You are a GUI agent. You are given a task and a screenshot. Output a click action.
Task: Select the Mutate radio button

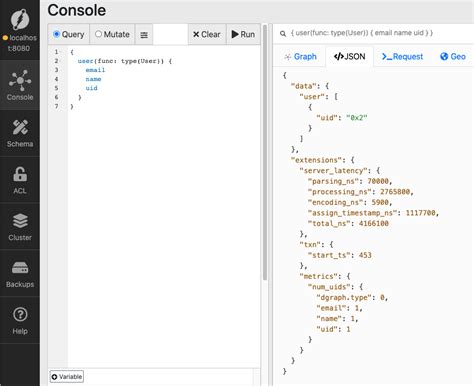click(98, 34)
